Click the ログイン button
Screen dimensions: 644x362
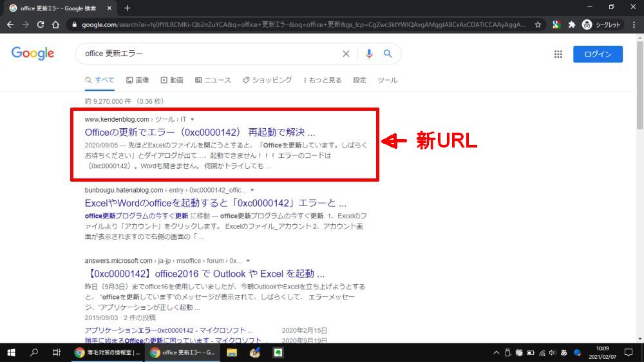598,54
